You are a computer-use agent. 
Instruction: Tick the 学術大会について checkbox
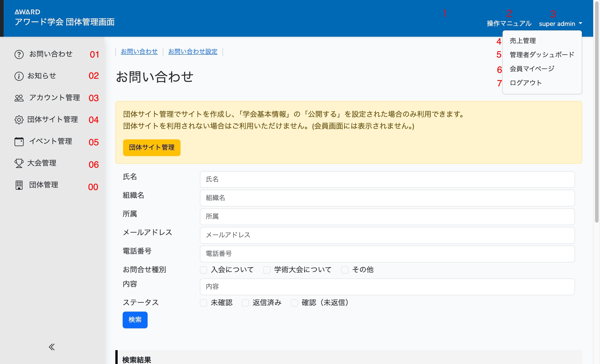coord(267,270)
